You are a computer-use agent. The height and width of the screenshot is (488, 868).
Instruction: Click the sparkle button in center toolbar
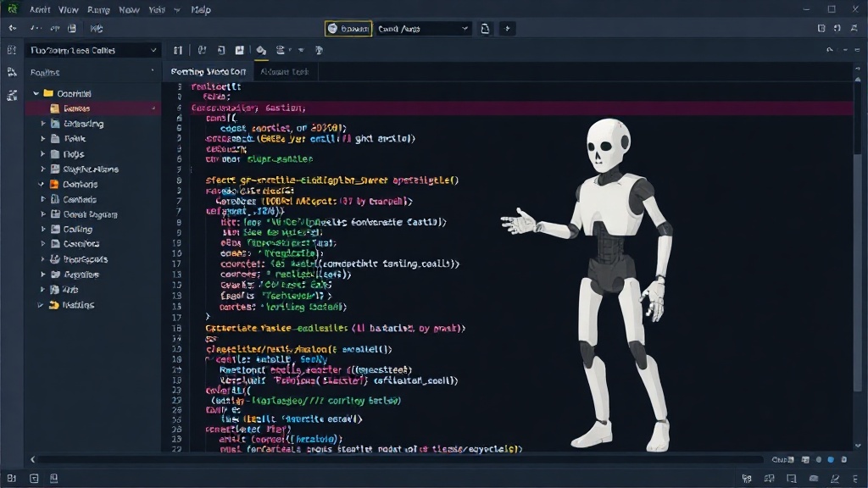pyautogui.click(x=507, y=28)
